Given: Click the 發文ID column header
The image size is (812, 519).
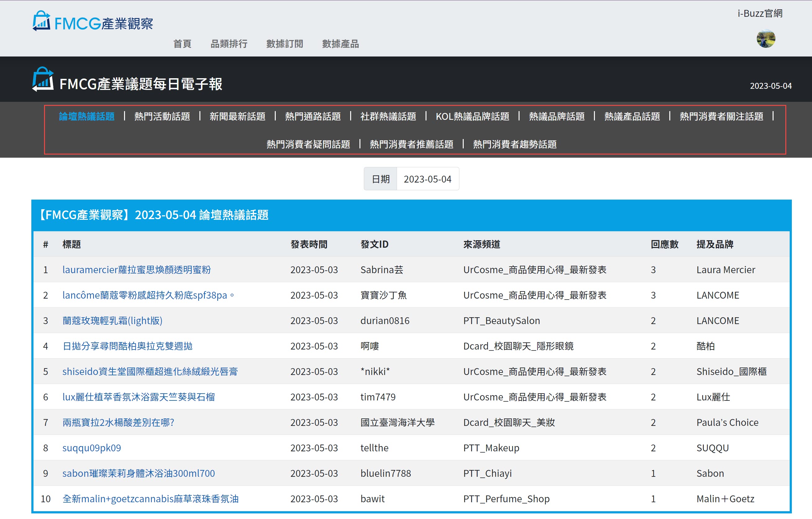Looking at the screenshot, I should [x=374, y=244].
